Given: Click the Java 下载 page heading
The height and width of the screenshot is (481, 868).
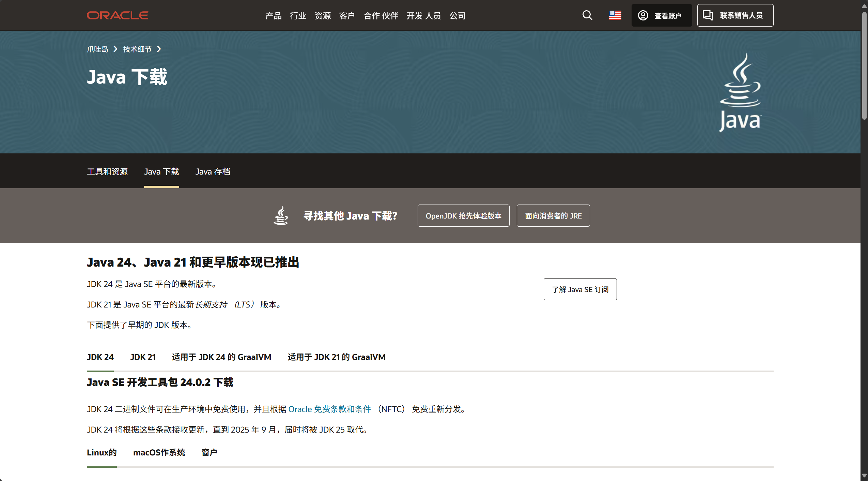Looking at the screenshot, I should click(127, 77).
